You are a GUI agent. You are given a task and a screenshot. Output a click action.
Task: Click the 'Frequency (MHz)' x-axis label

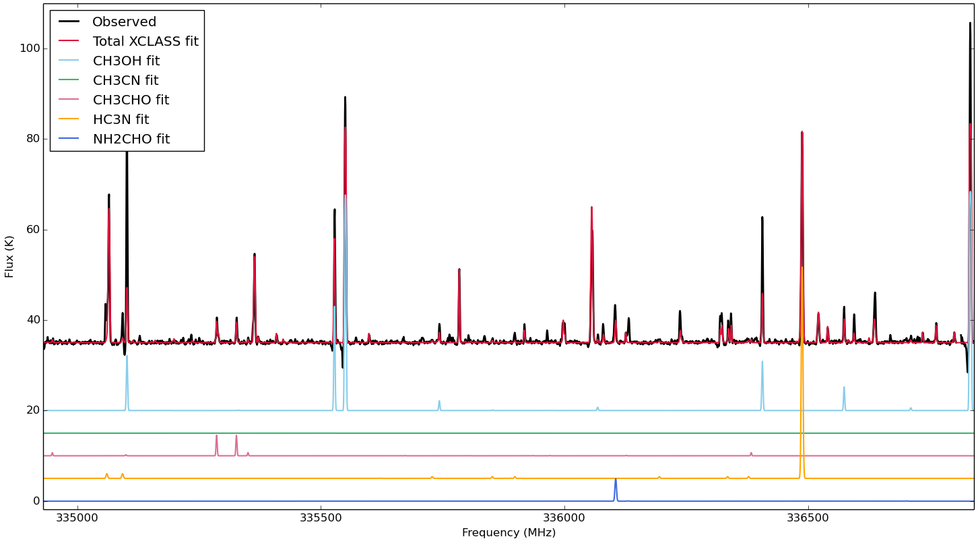coord(509,533)
